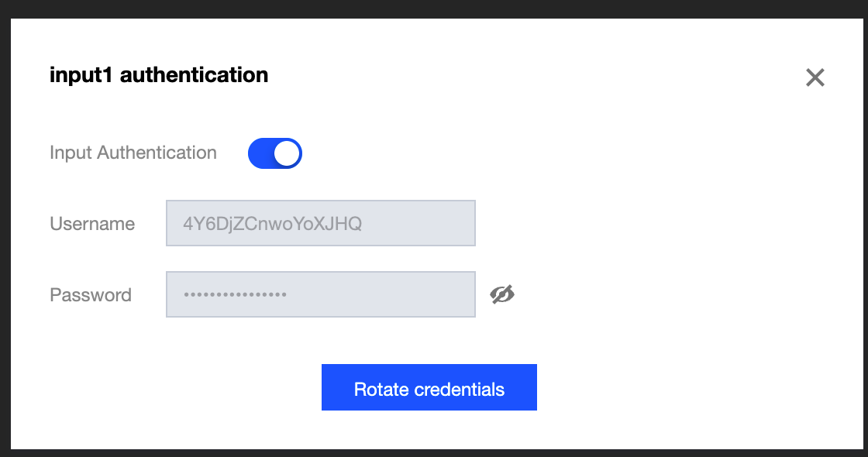Click empty space right of password dots

pos(380,294)
